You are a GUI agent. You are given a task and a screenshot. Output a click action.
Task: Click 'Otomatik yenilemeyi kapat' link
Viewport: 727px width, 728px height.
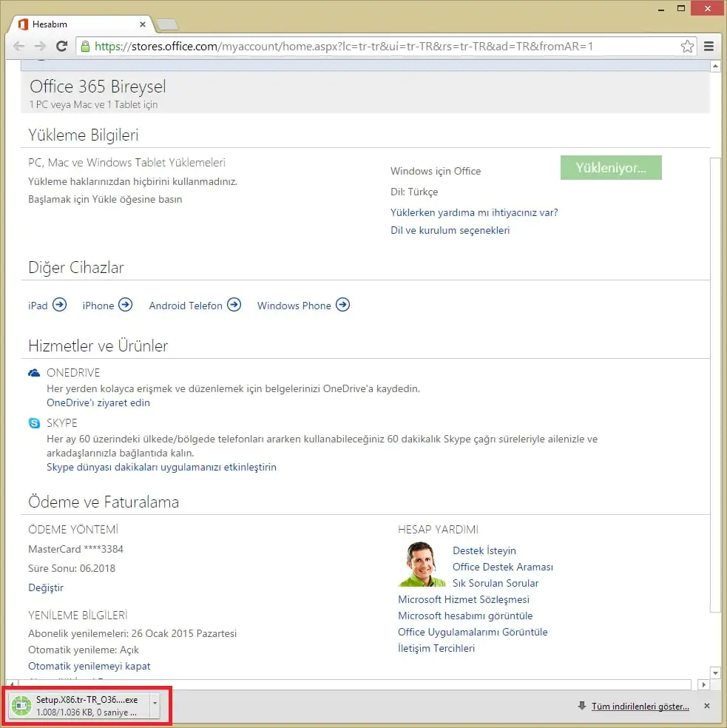pyautogui.click(x=89, y=666)
